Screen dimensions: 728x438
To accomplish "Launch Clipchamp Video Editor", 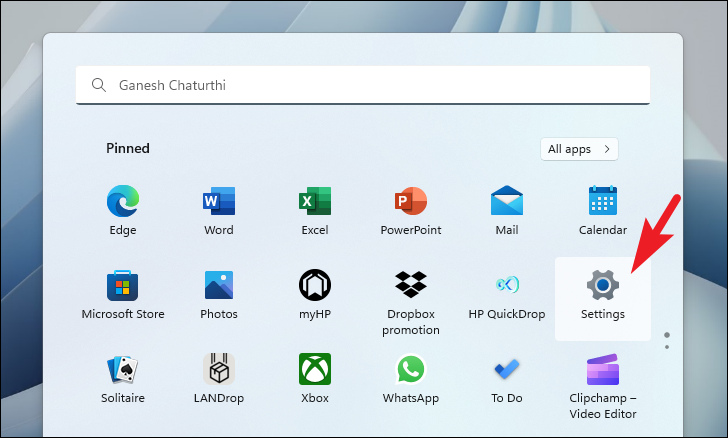I will [603, 370].
